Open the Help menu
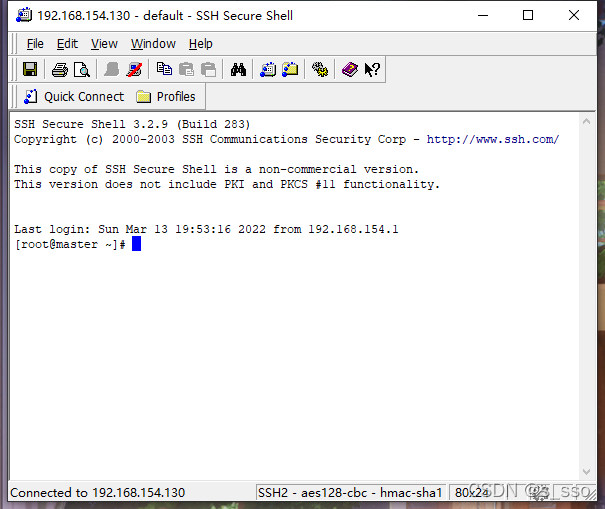Screen dimensions: 605x509 click(x=201, y=44)
